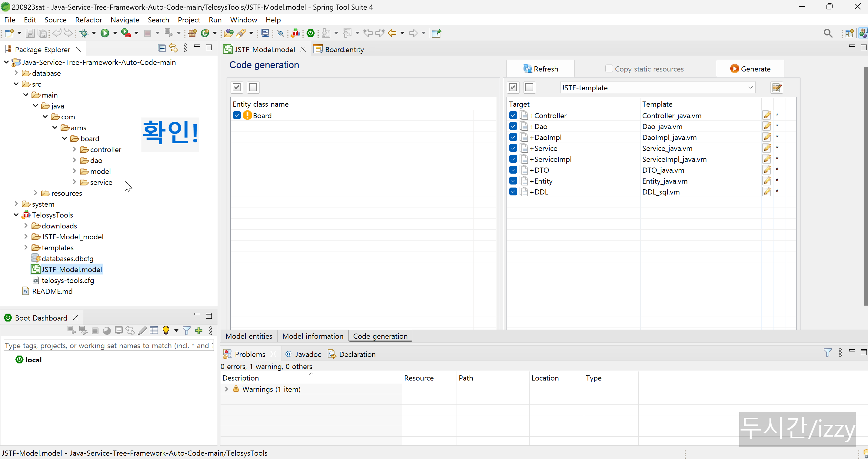Deselect all entities button

[x=253, y=88]
